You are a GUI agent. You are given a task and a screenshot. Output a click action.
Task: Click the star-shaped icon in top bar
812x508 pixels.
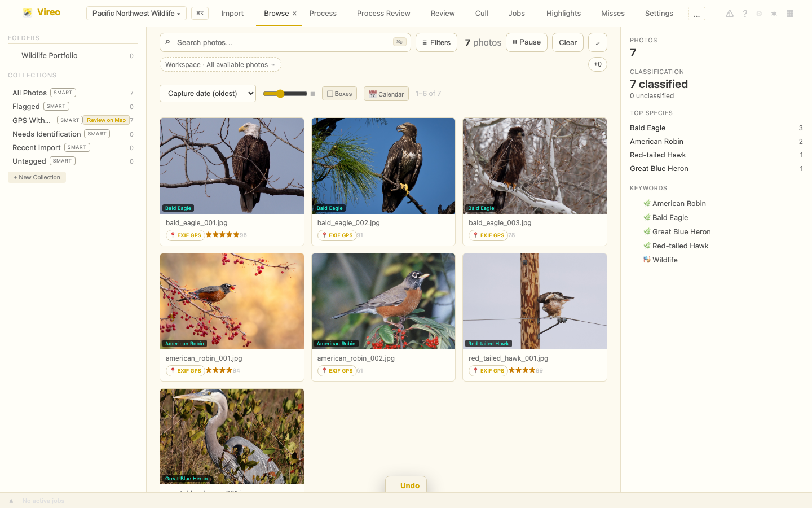(x=774, y=14)
